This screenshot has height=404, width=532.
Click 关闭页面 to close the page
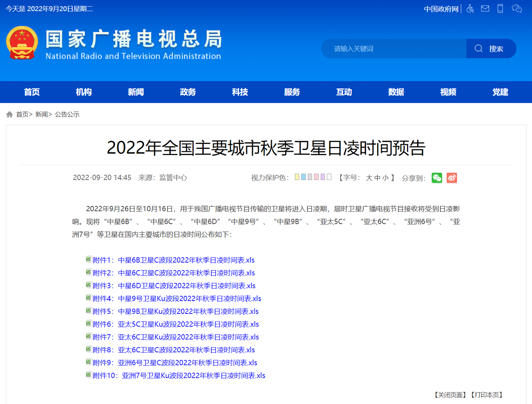tap(450, 395)
